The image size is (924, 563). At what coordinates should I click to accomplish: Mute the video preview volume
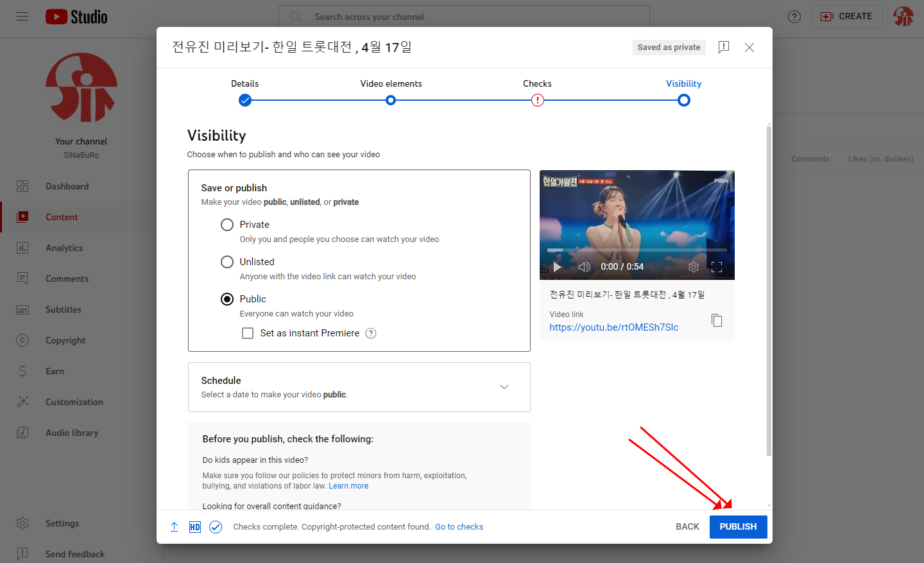tap(584, 267)
